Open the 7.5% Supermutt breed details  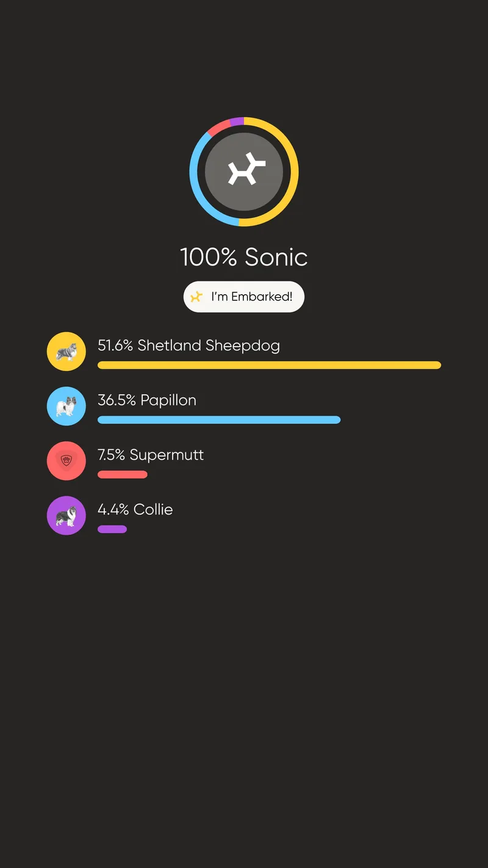[151, 455]
